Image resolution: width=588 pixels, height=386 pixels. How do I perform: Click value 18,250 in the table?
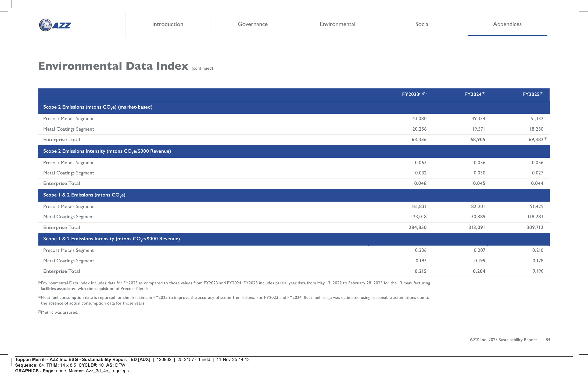536,129
